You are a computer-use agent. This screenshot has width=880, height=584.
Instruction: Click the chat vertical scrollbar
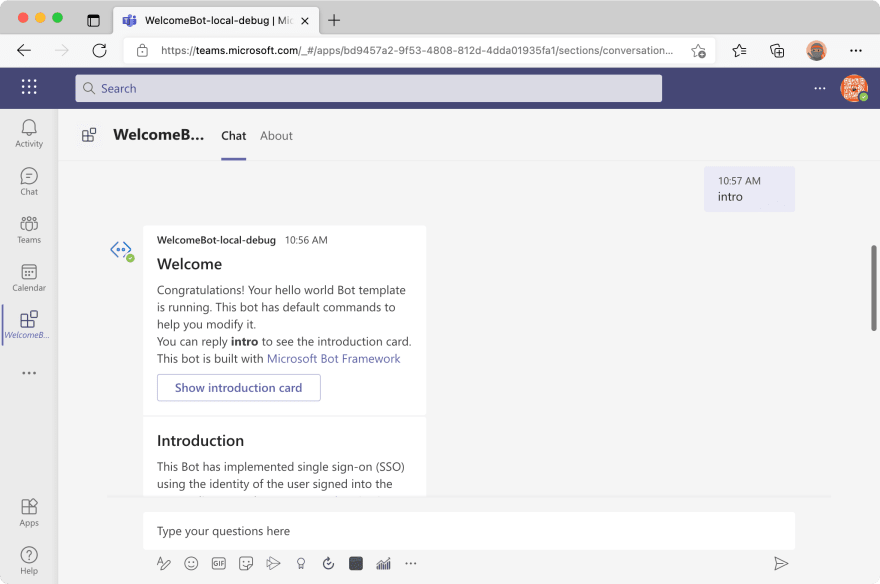[x=873, y=288]
